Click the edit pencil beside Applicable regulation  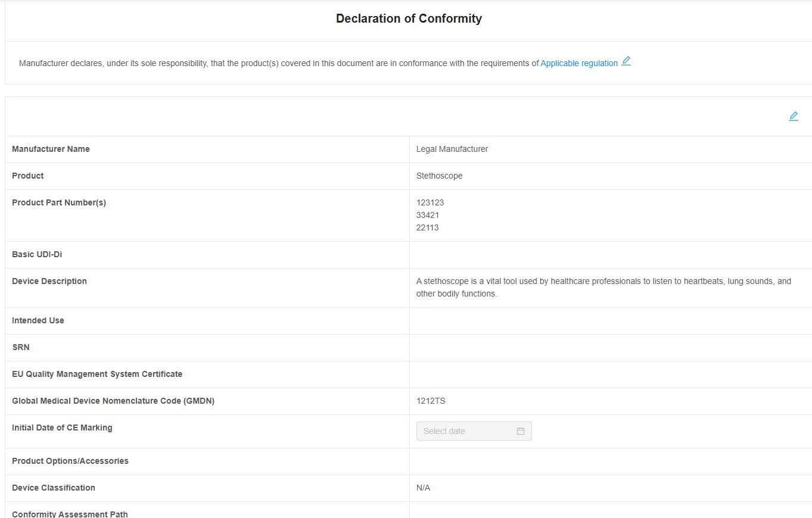(626, 61)
